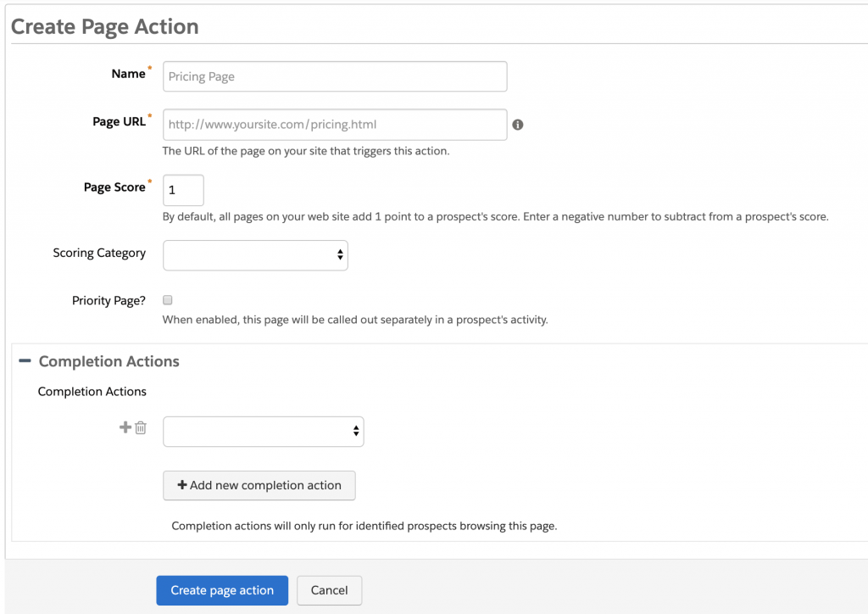Click the Create Page Action page title
868x614 pixels.
pyautogui.click(x=105, y=26)
